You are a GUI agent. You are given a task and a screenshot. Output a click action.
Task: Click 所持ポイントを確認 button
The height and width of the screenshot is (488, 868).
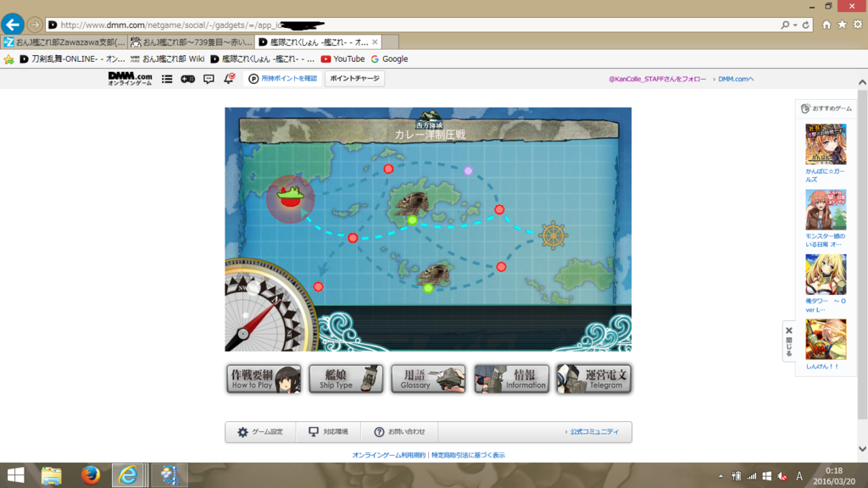(283, 79)
